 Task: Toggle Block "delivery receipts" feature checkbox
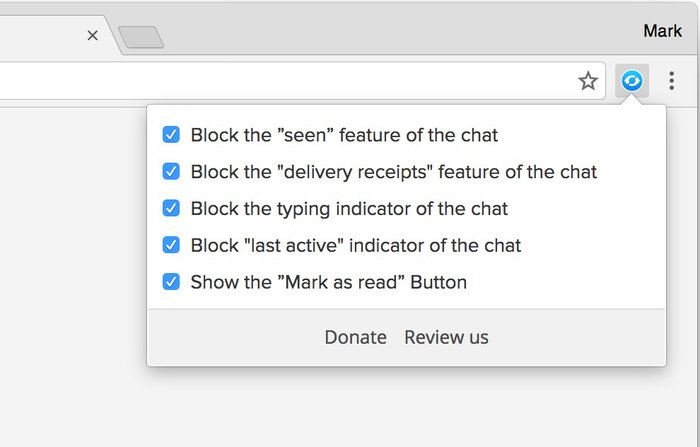coord(171,171)
